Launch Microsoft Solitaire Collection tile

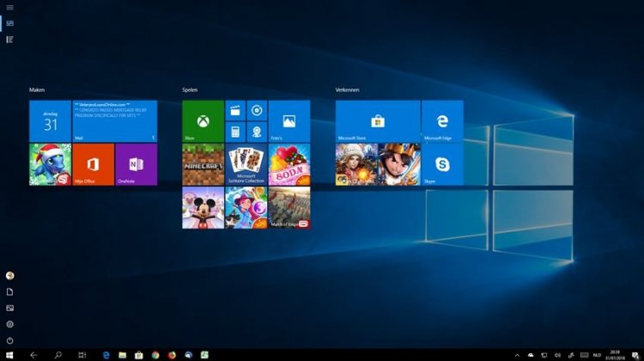246,164
